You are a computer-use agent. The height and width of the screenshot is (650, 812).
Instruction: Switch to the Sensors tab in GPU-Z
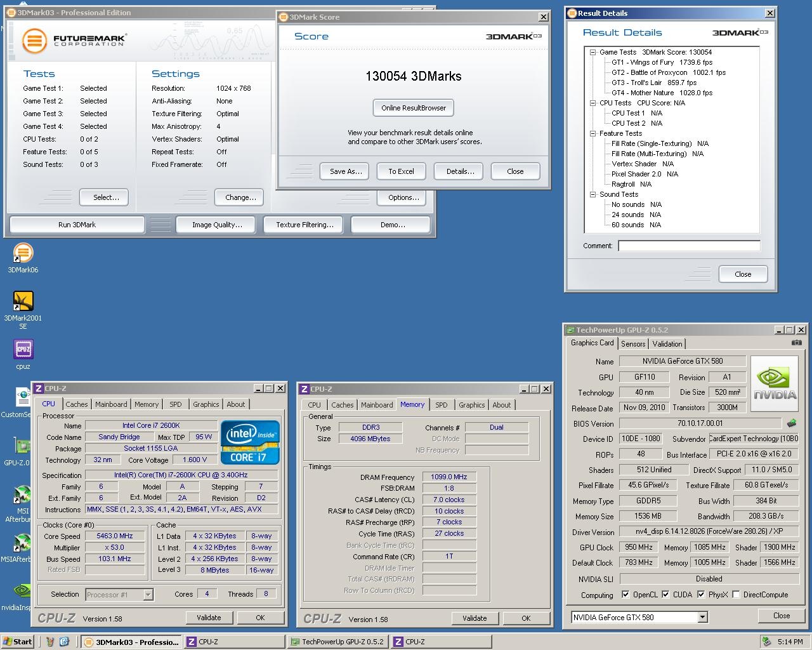632,343
